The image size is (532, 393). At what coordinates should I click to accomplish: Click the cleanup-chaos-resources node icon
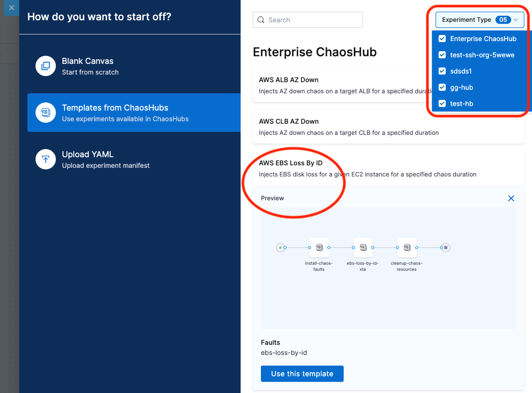(407, 247)
